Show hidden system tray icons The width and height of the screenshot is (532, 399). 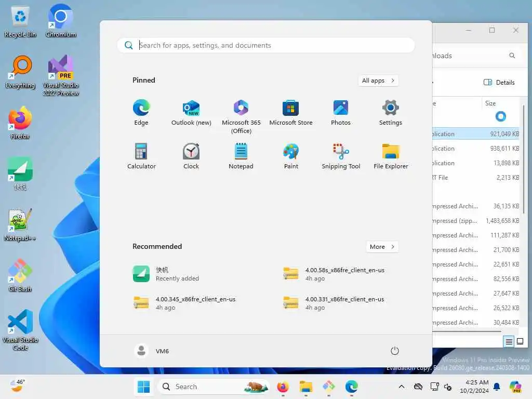(x=402, y=387)
